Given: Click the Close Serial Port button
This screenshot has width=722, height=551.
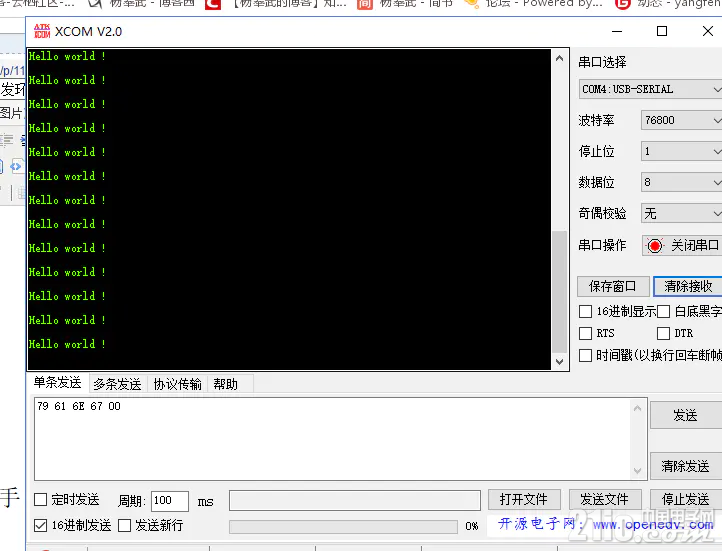Looking at the screenshot, I should point(682,246).
